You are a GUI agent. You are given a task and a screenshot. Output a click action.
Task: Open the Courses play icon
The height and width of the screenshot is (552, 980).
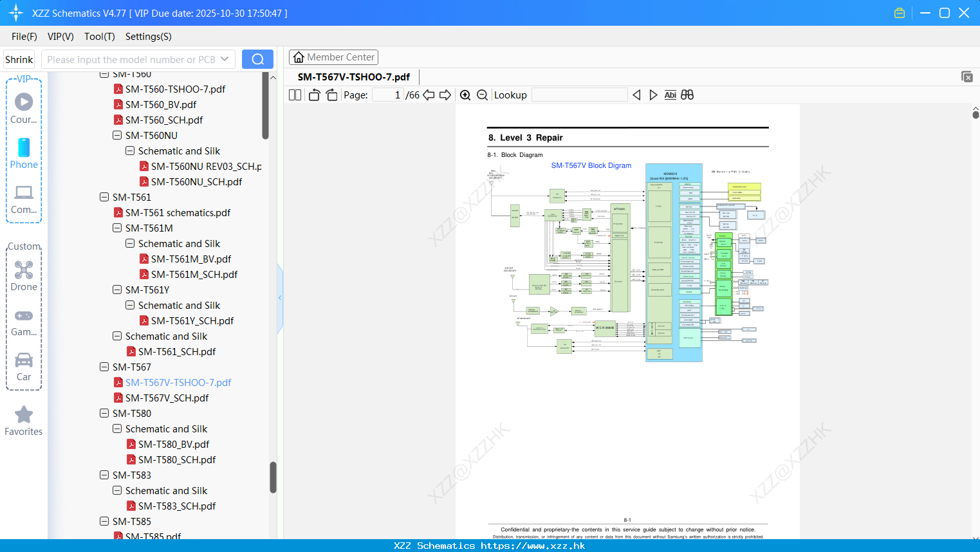24,102
